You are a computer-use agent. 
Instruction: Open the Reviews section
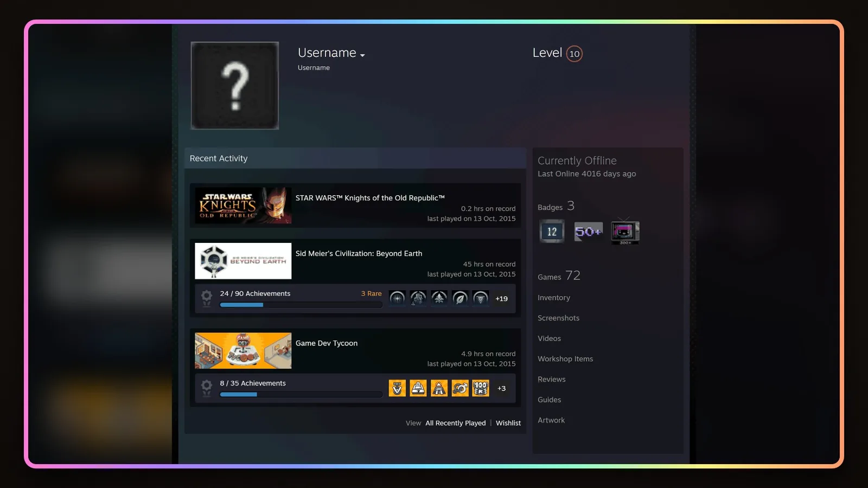click(x=551, y=380)
